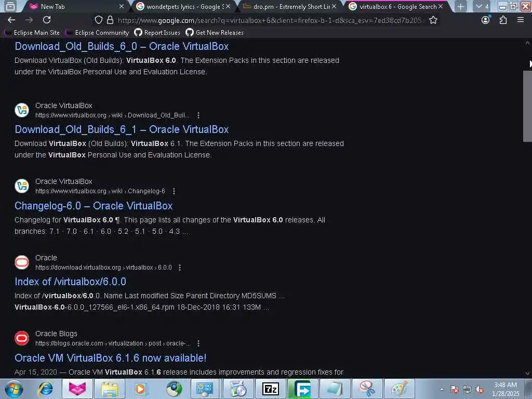Image resolution: width=532 pixels, height=399 pixels.
Task: Open the options dots for the download.virtualbox.org result
Action: click(180, 268)
